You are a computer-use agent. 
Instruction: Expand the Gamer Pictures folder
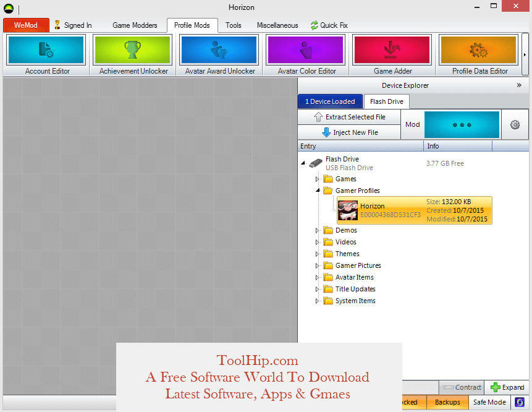click(317, 265)
